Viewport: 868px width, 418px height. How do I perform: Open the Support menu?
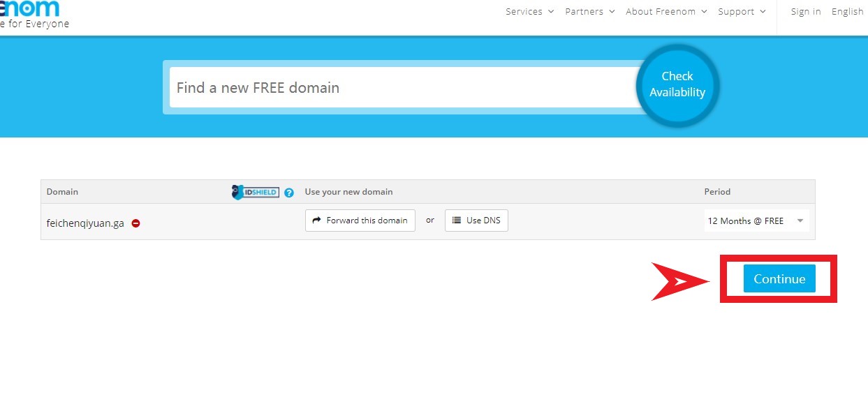tap(742, 11)
